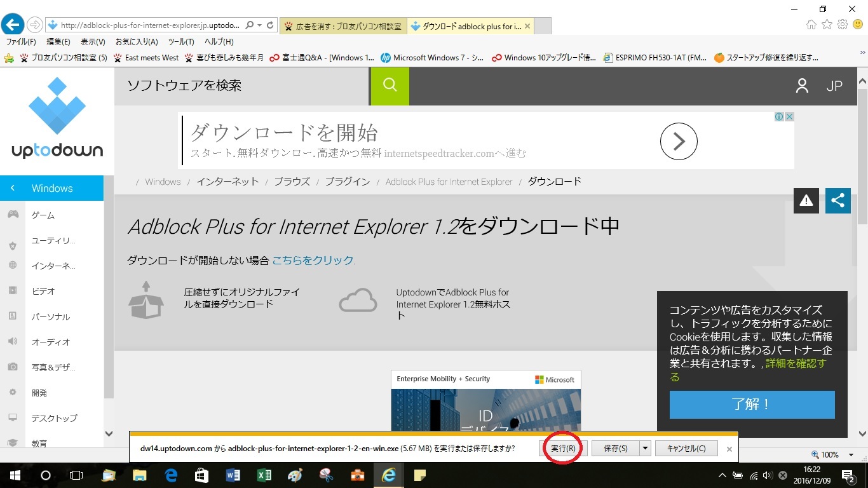Open the East meets West favorite
The height and width of the screenshot is (488, 868).
146,58
